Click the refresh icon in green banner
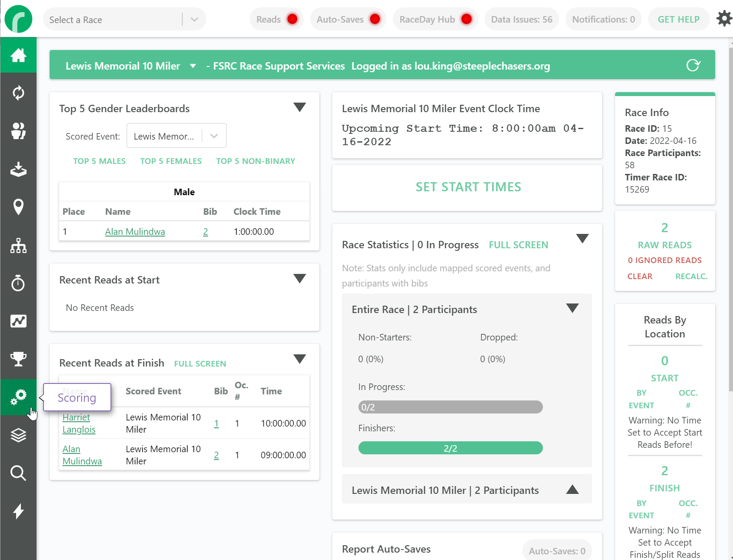 click(x=693, y=65)
